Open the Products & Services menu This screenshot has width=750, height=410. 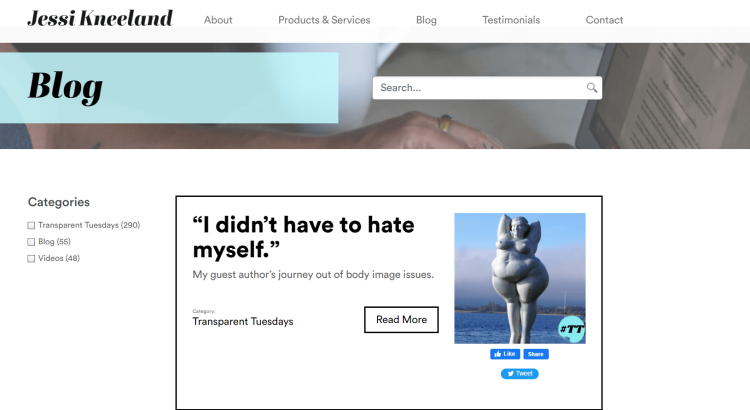(x=324, y=20)
